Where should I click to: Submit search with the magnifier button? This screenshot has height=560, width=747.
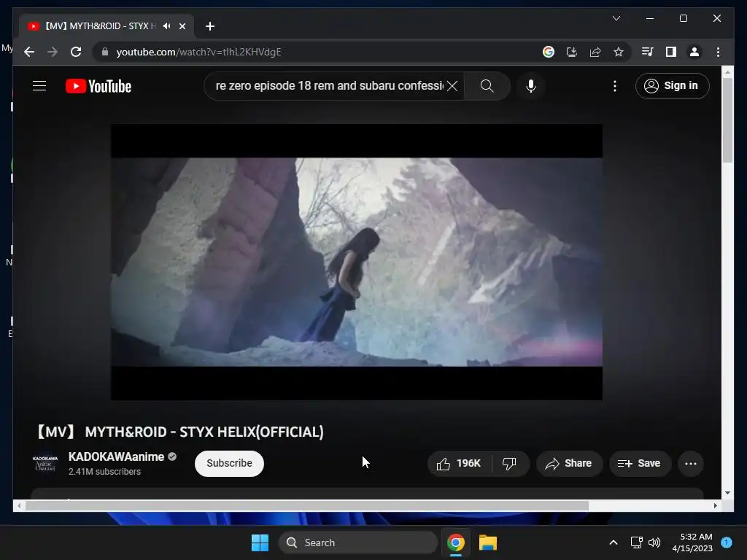coord(487,86)
